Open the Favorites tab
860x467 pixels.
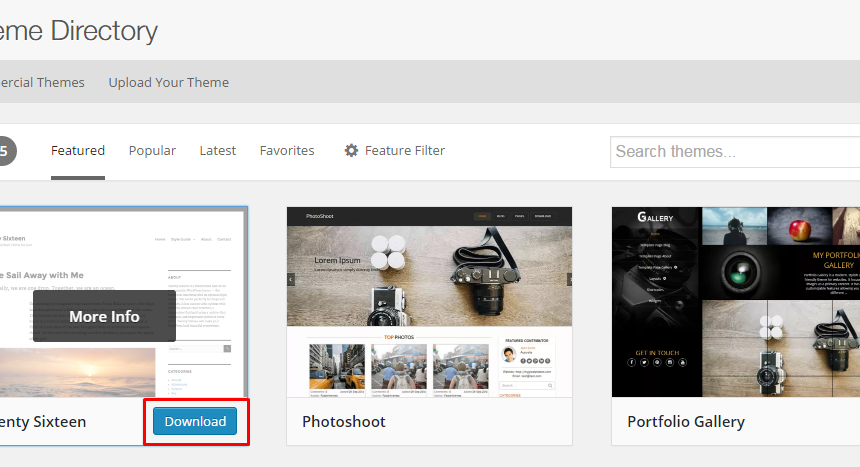pyautogui.click(x=287, y=150)
